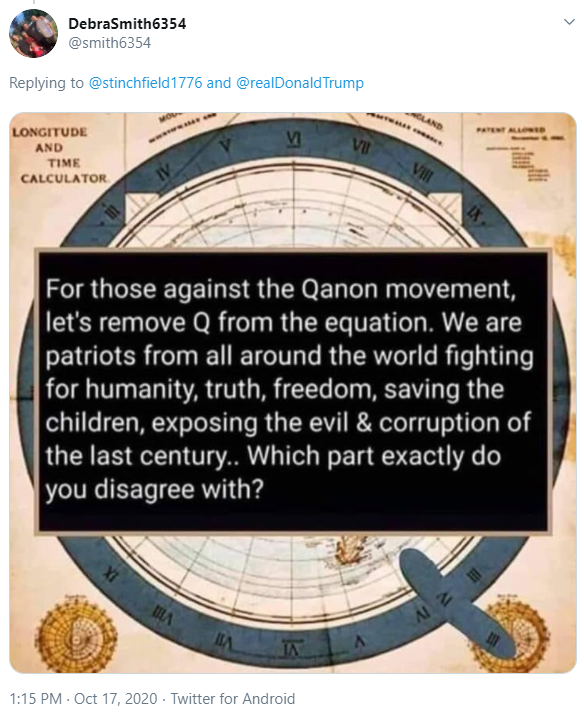584x714 pixels.
Task: Click the 'Replying to' text
Action: 46,83
